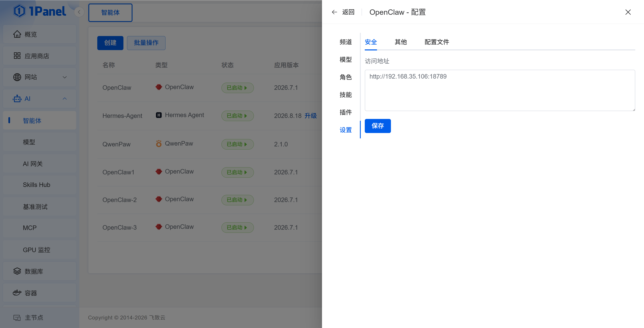Open the 角色 section in drawer
The height and width of the screenshot is (328, 644).
click(346, 77)
